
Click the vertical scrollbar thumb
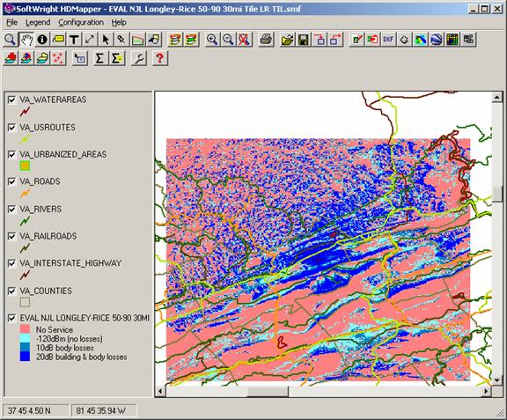[x=497, y=194]
